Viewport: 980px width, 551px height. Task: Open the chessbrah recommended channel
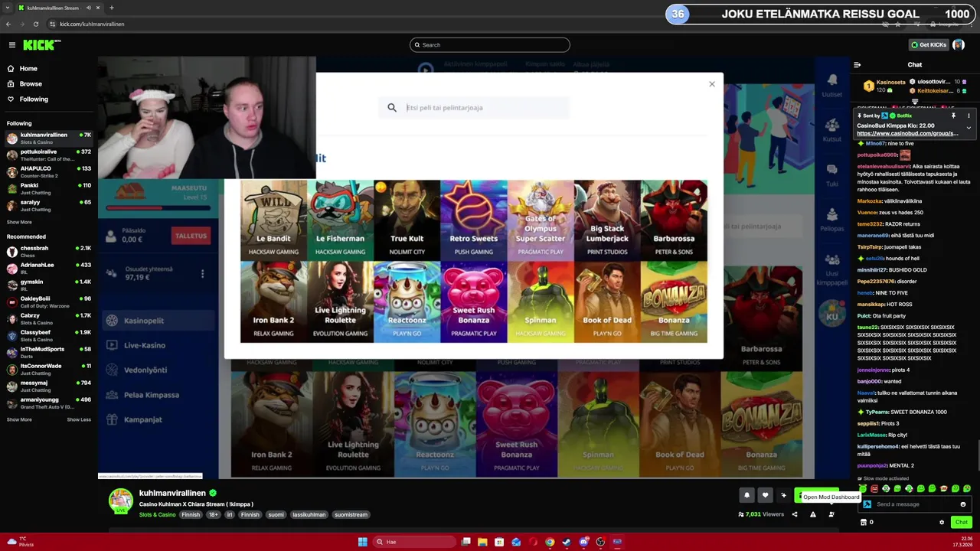(x=47, y=252)
